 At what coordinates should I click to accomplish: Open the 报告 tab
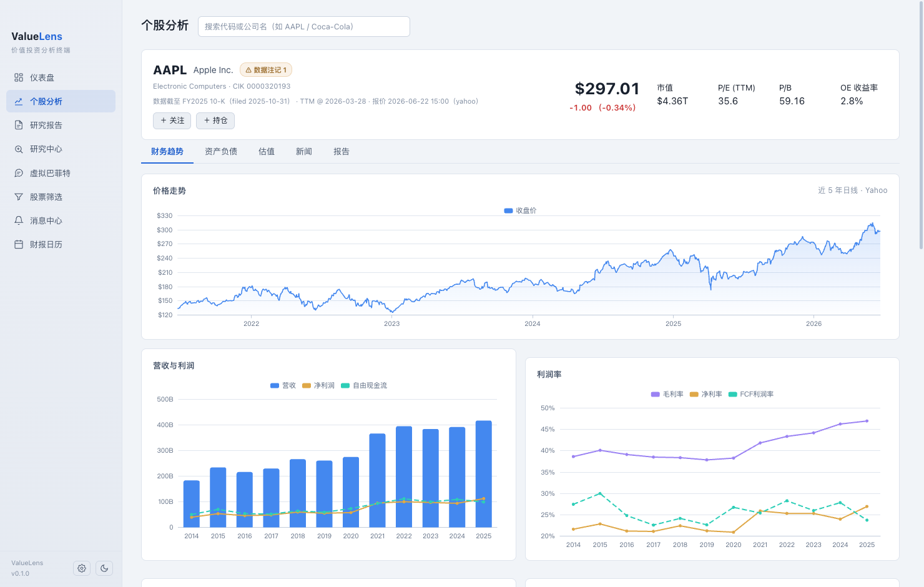point(342,152)
